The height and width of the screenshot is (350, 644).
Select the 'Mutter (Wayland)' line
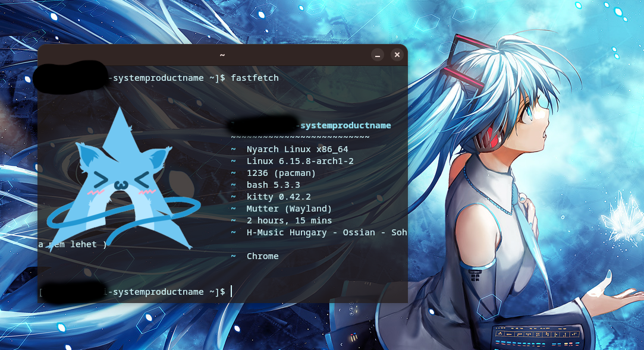pos(289,209)
